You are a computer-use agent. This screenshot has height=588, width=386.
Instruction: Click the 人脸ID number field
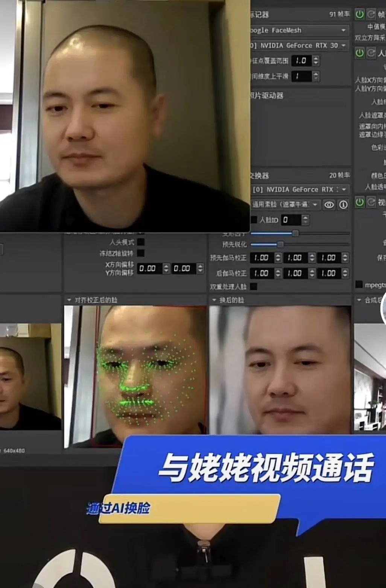pyautogui.click(x=292, y=220)
